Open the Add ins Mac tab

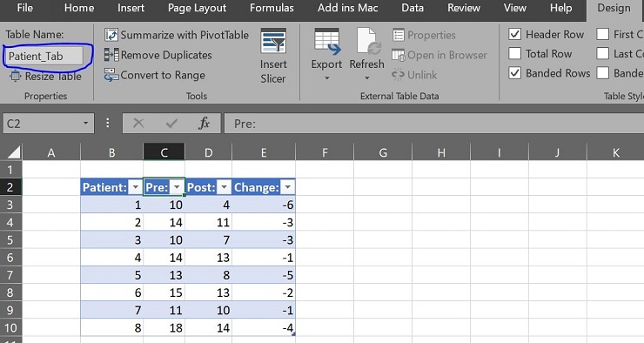pos(347,8)
